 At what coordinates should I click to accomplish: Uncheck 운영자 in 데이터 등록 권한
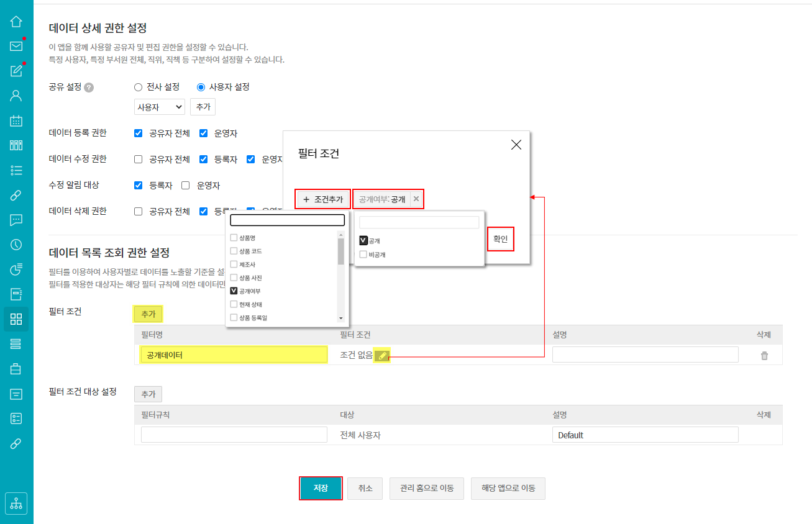204,133
